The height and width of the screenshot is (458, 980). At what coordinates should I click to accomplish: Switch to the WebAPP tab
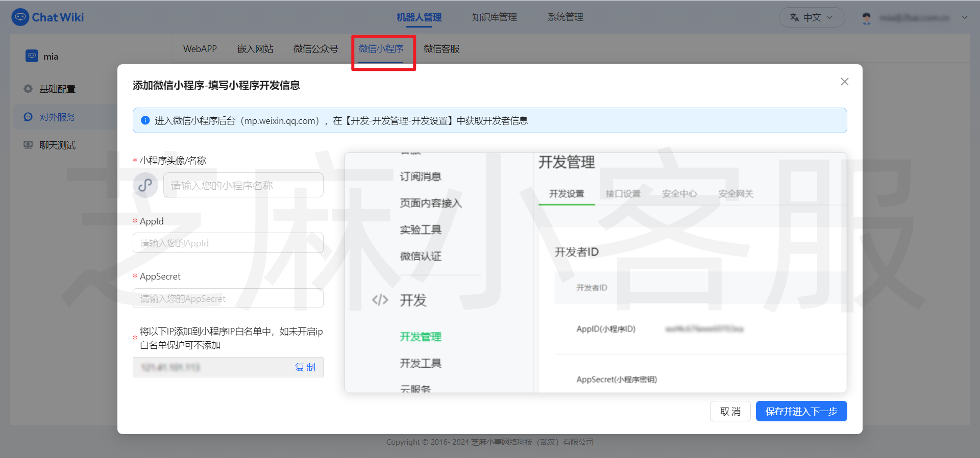point(200,49)
